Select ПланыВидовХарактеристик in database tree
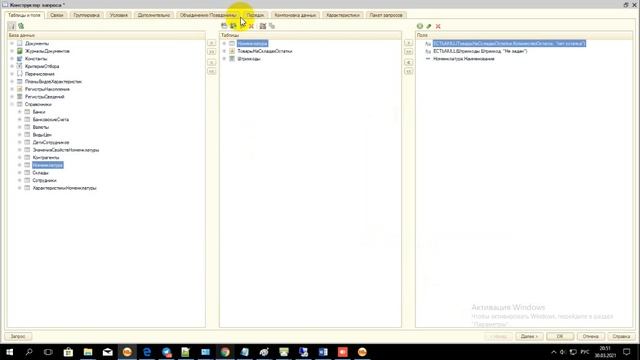The height and width of the screenshot is (360, 640). pyautogui.click(x=53, y=82)
